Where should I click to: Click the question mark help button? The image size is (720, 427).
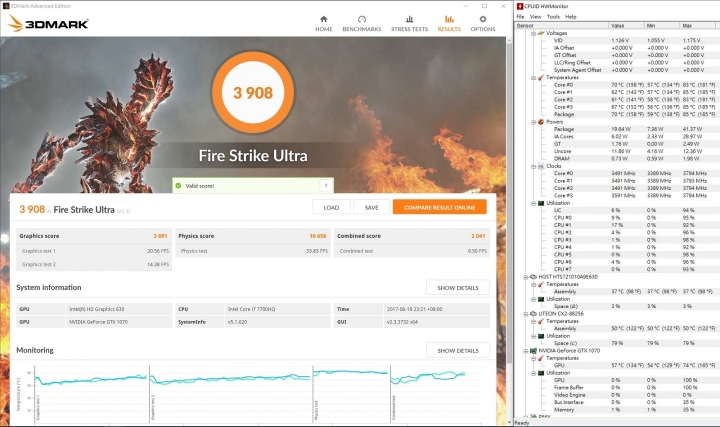(326, 185)
